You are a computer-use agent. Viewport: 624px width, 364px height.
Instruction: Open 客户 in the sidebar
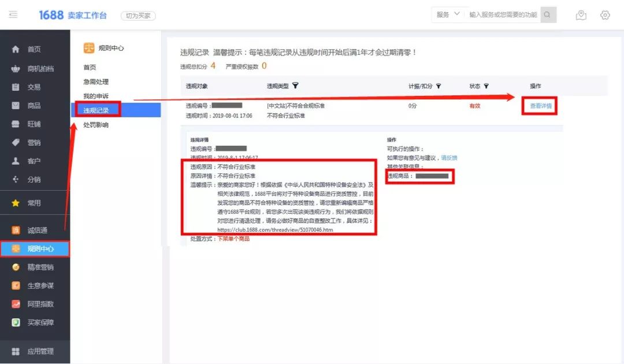tap(35, 161)
